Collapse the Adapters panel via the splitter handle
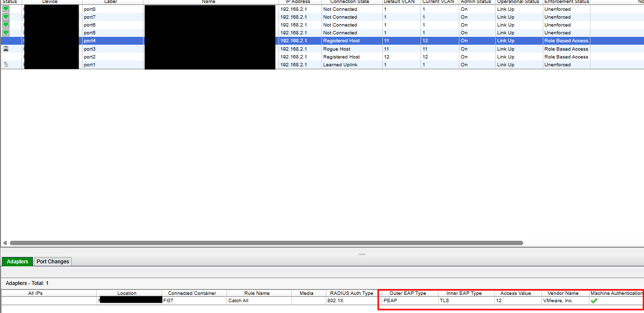The width and height of the screenshot is (644, 313). [x=362, y=254]
